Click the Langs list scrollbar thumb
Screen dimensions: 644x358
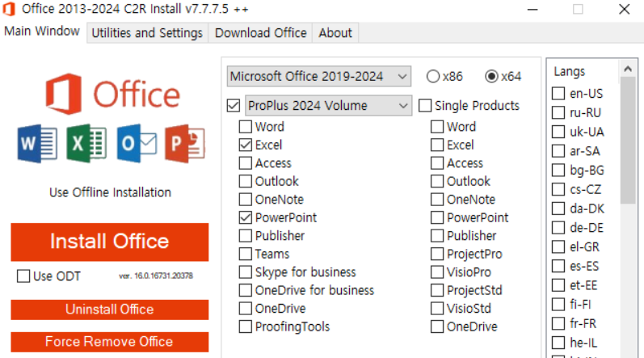point(628,140)
